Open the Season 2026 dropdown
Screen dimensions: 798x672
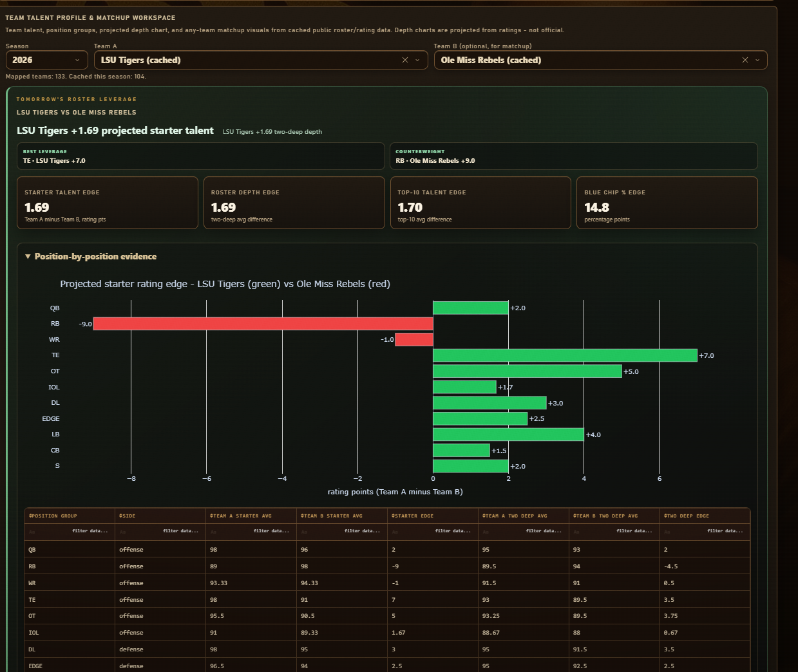click(47, 60)
